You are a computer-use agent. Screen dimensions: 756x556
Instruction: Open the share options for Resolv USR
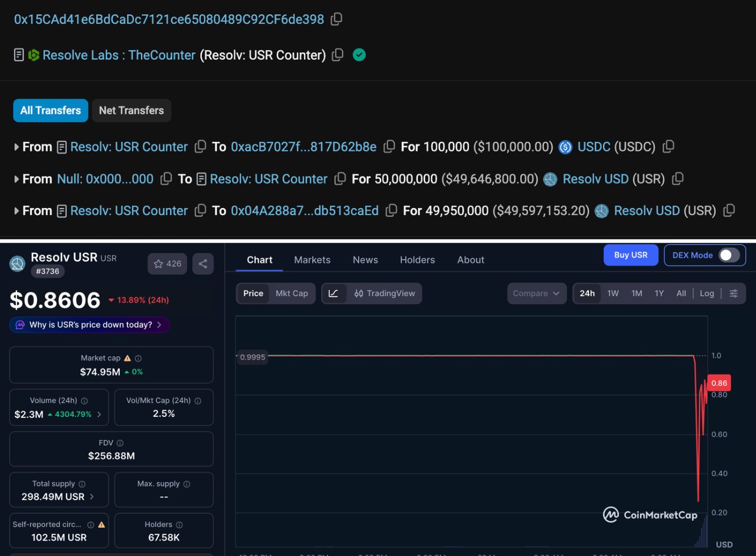point(203,263)
